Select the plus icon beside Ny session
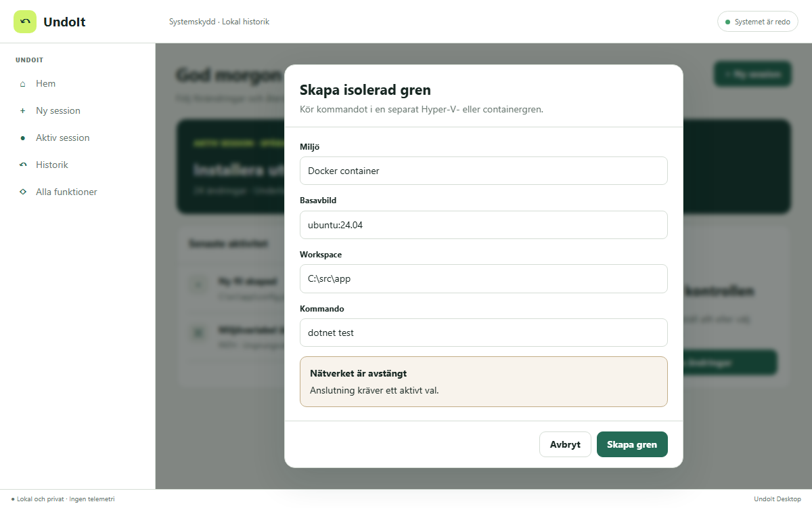 pyautogui.click(x=23, y=111)
